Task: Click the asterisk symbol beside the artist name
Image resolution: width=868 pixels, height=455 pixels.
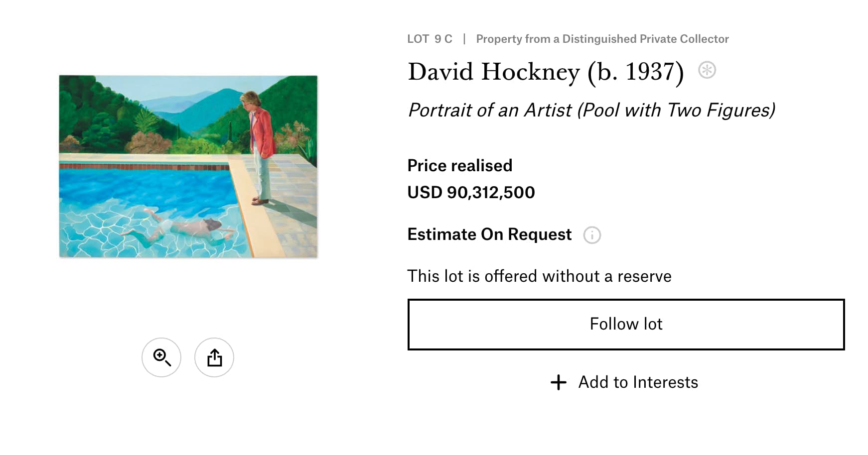Action: pyautogui.click(x=707, y=70)
